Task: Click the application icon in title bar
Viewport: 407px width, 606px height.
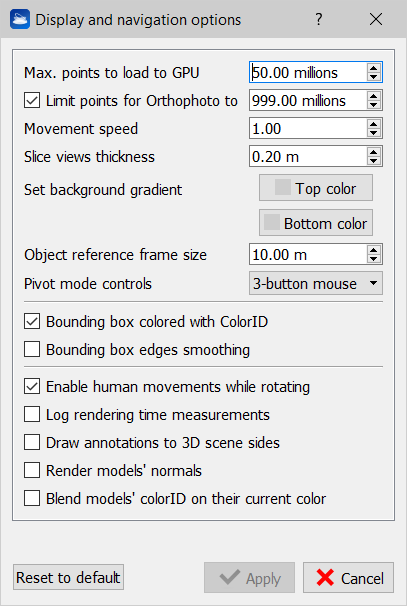Action: click(x=20, y=19)
